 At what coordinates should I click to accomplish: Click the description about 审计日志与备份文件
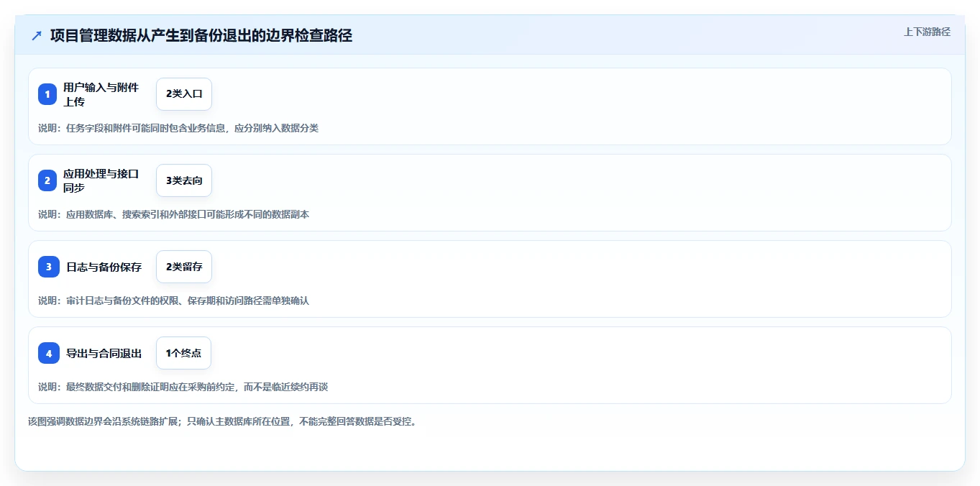(173, 301)
